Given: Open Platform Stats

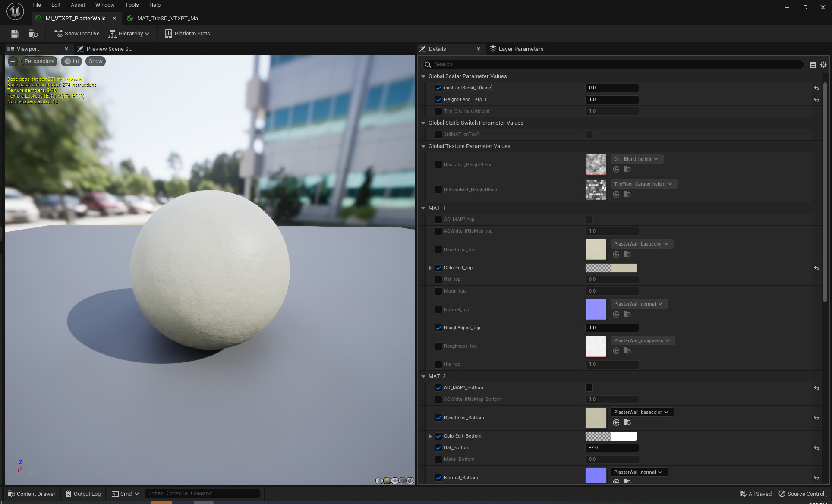Looking at the screenshot, I should pyautogui.click(x=187, y=34).
